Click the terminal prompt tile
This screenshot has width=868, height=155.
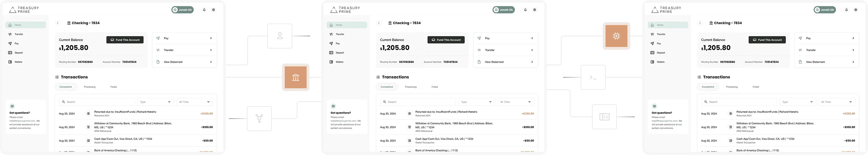(x=593, y=77)
